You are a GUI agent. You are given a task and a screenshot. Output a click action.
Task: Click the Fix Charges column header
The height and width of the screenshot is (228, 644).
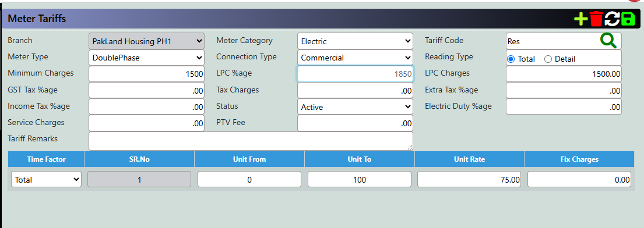coord(579,159)
